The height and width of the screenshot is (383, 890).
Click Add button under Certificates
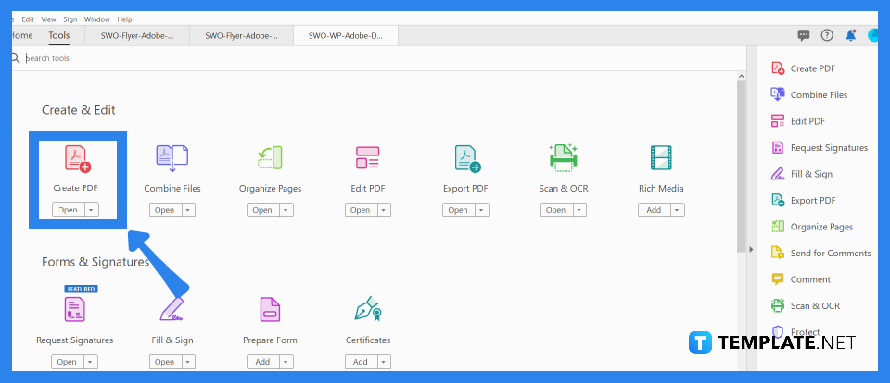(x=361, y=361)
